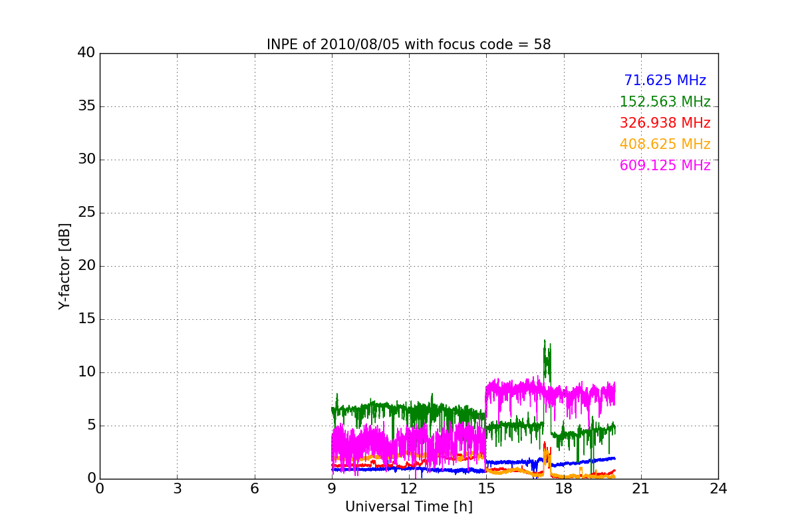This screenshot has height=532, width=798.
Task: Click the x-axis tick label 24
Action: [x=718, y=489]
